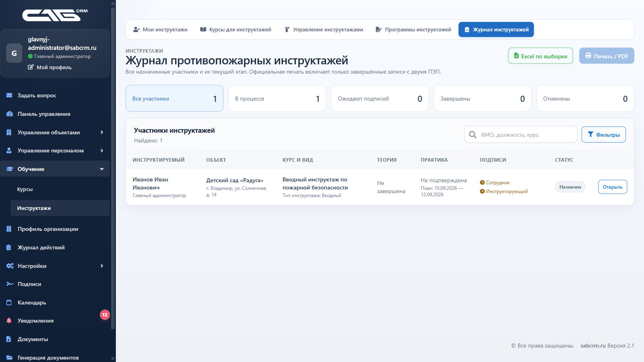644x362 pixels.
Task: Click the building icon next to Управление объектами
Action: pos(9,132)
